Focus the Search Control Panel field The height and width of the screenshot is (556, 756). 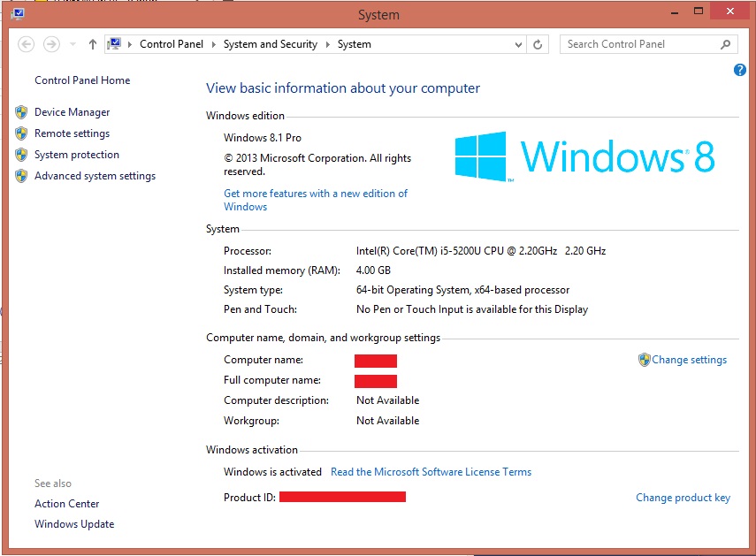[648, 44]
